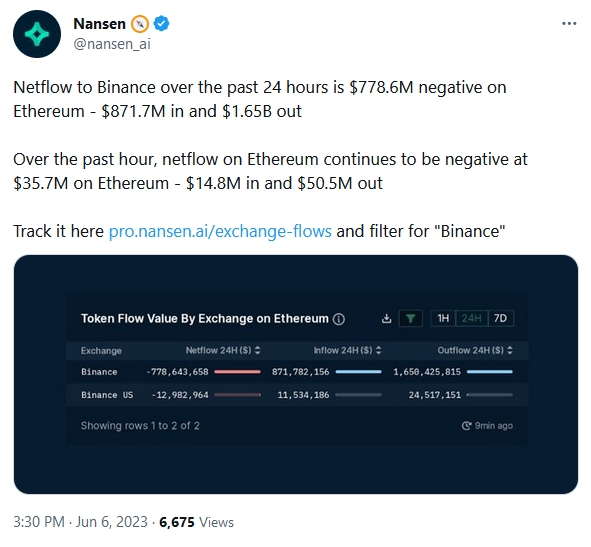
Task: Open the tweet's three-dot more menu
Action: tap(569, 23)
